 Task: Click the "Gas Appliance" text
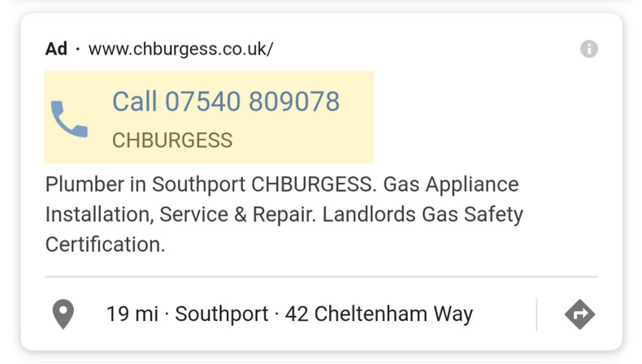[451, 184]
